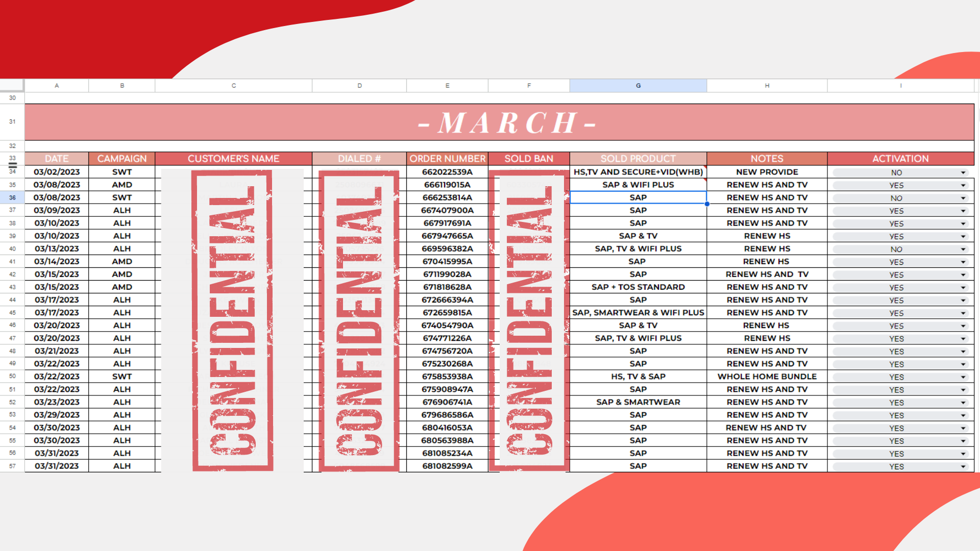
Task: Select column H header
Action: pyautogui.click(x=767, y=86)
